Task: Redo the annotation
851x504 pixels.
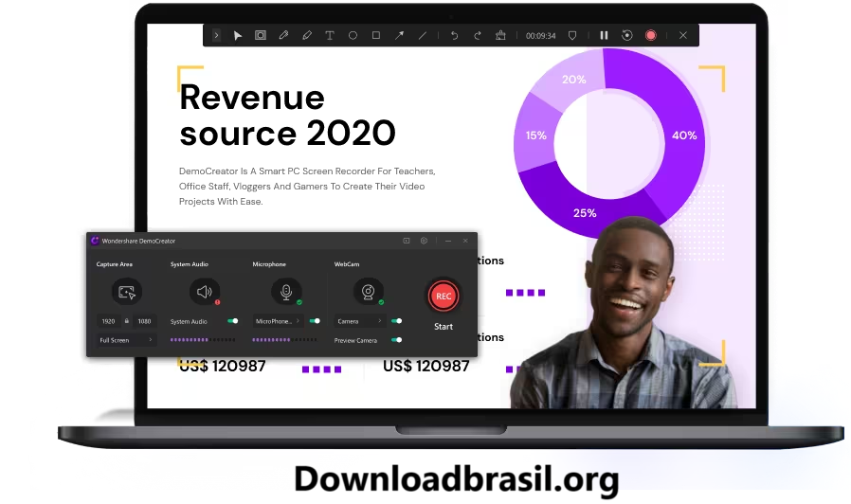Action: coord(478,35)
